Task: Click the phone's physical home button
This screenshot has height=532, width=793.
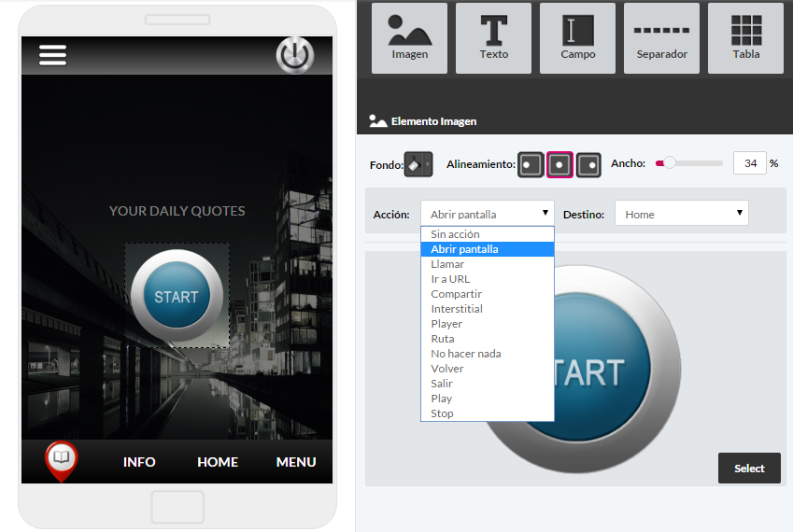Action: [x=177, y=507]
